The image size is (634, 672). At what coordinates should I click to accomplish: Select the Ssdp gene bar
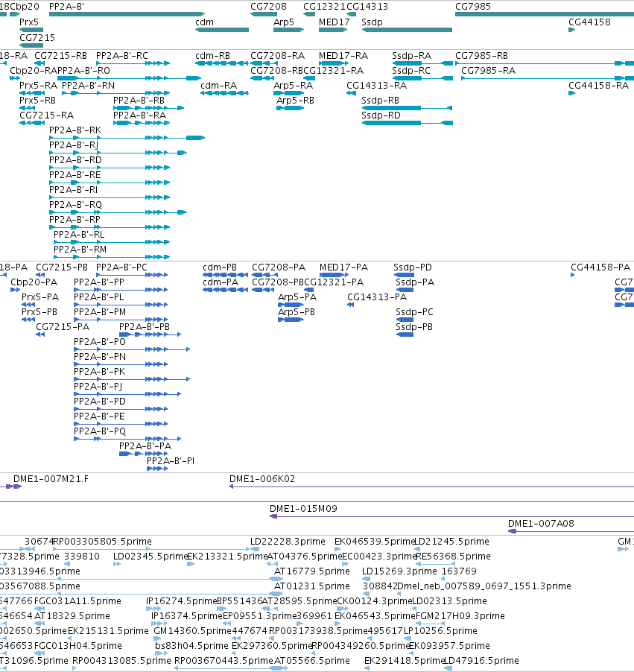click(407, 30)
